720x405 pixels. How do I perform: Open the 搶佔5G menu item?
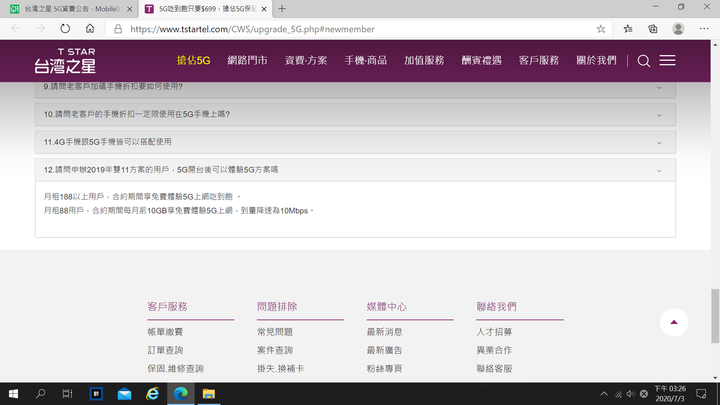click(x=194, y=60)
